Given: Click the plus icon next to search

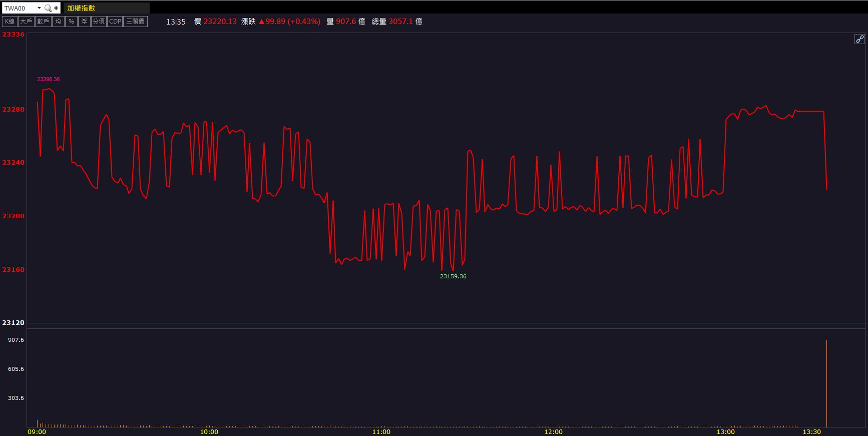Looking at the screenshot, I should (56, 8).
